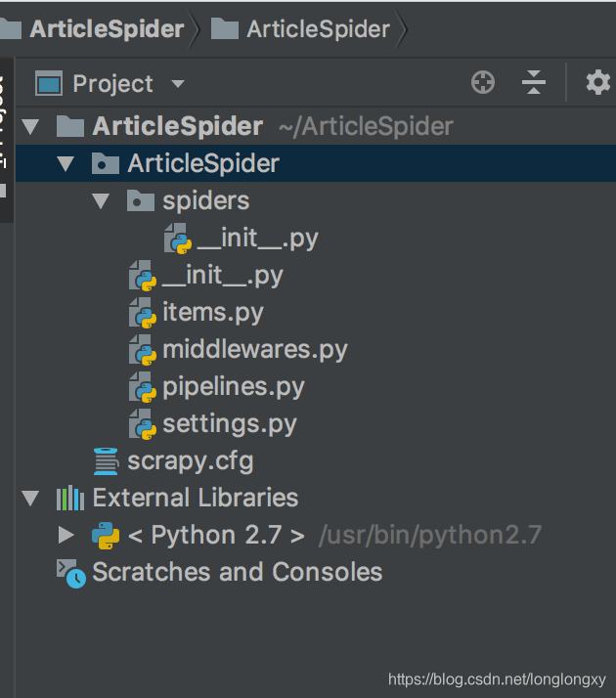Click Python icon of package-level __init__.py
Screen dimensions: 616x698
point(143,276)
